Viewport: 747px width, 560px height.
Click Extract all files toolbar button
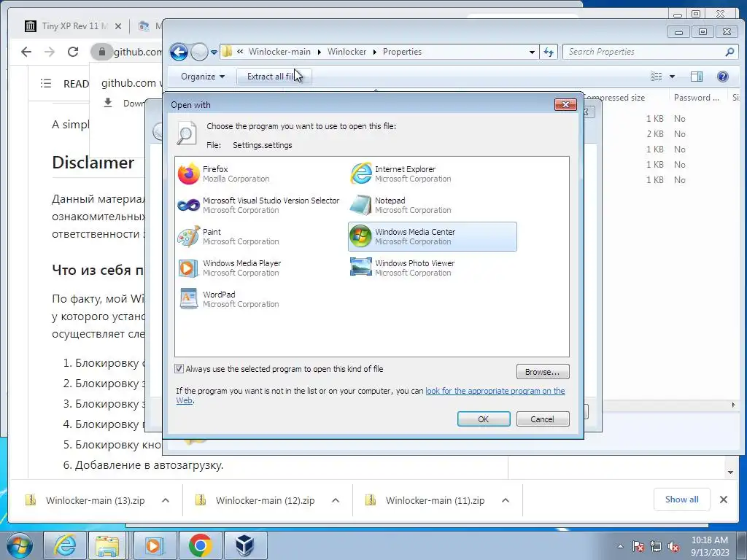pyautogui.click(x=274, y=77)
